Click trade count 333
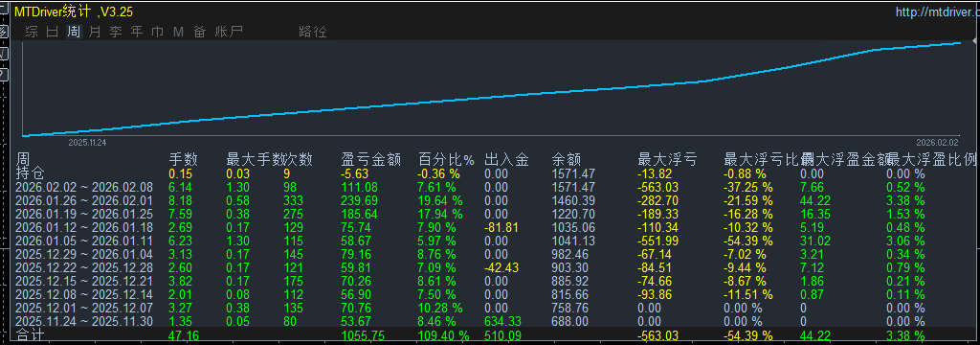Viewport: 980px width, 345px height. 293,200
